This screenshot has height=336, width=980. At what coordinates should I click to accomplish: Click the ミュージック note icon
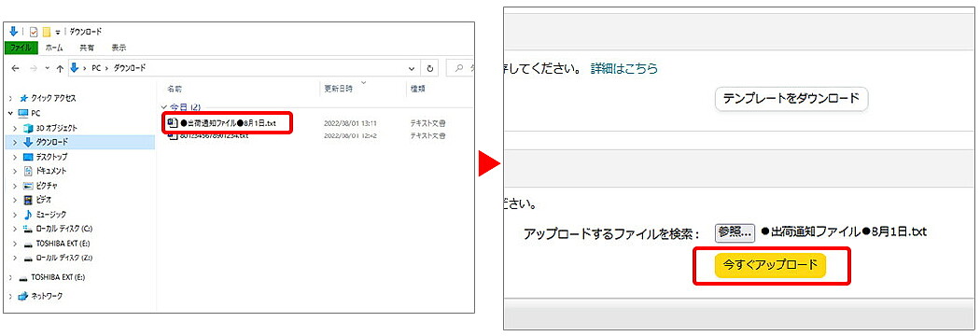click(x=28, y=215)
